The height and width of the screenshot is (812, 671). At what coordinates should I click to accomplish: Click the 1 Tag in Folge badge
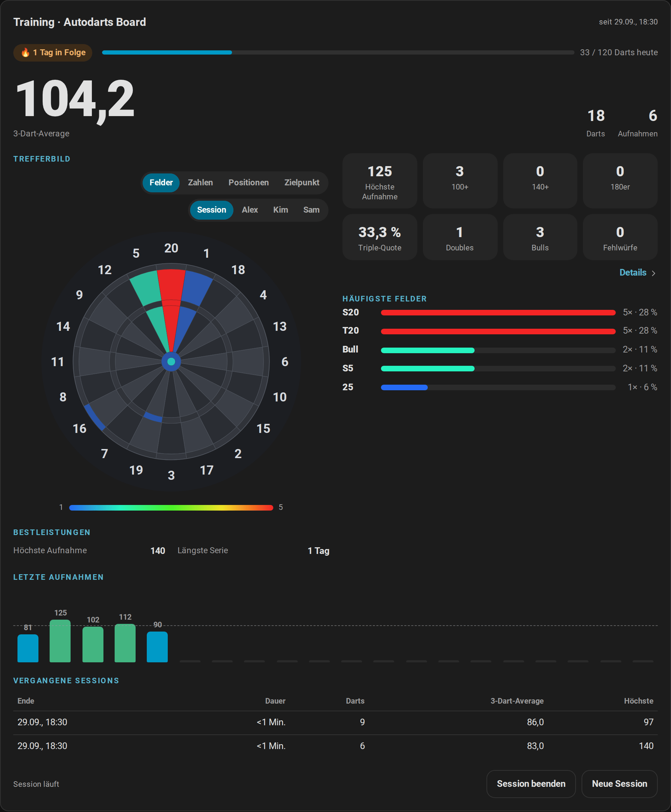point(53,52)
